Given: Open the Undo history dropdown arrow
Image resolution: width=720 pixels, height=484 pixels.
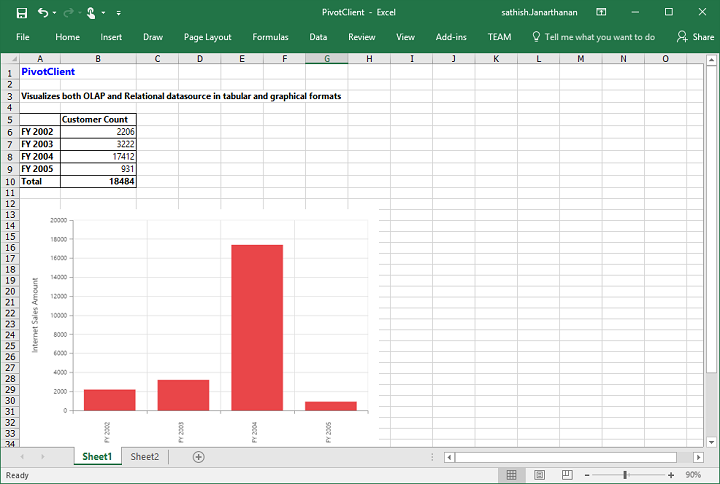Looking at the screenshot, I should point(55,12).
